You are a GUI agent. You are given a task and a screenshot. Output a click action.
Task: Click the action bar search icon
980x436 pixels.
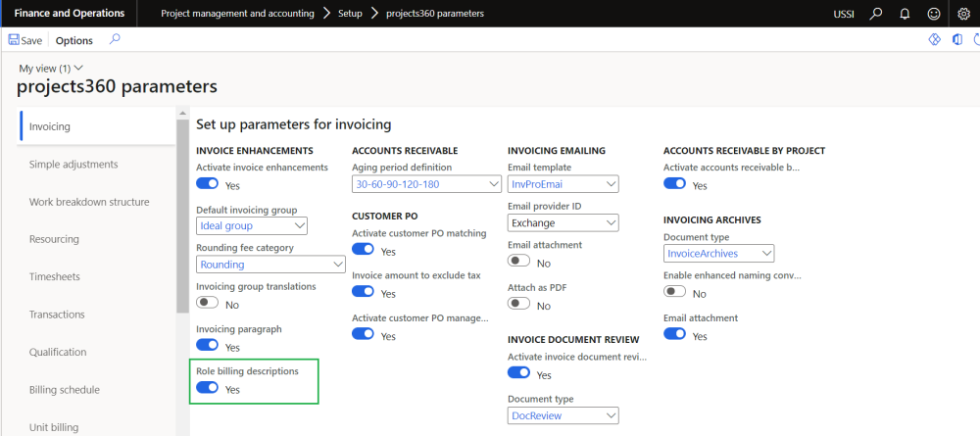[115, 39]
